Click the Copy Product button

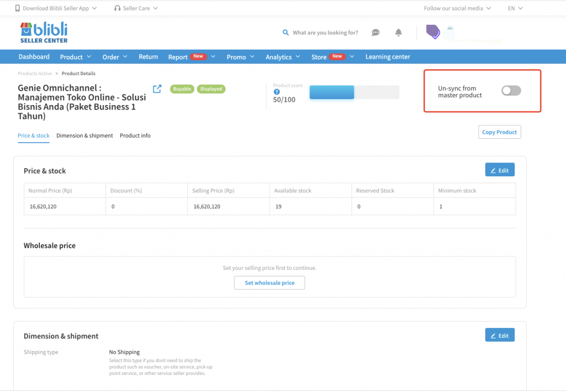click(500, 132)
